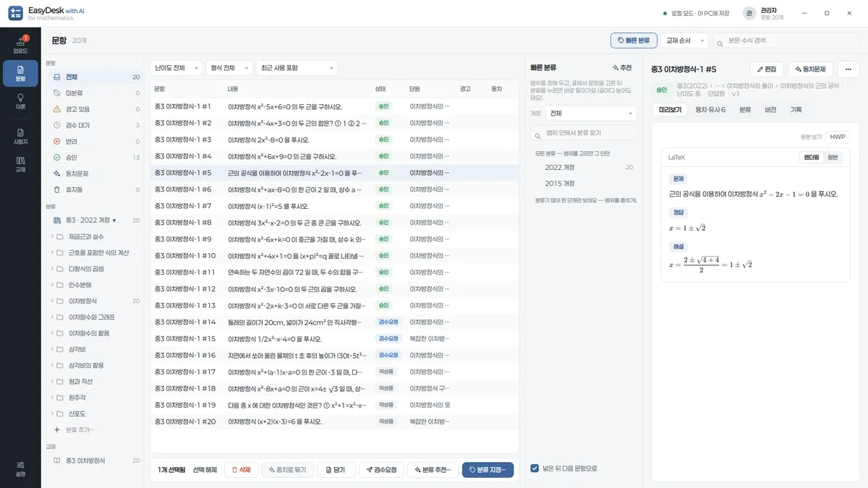Open the 동치문제 filter in the left list

[95, 174]
